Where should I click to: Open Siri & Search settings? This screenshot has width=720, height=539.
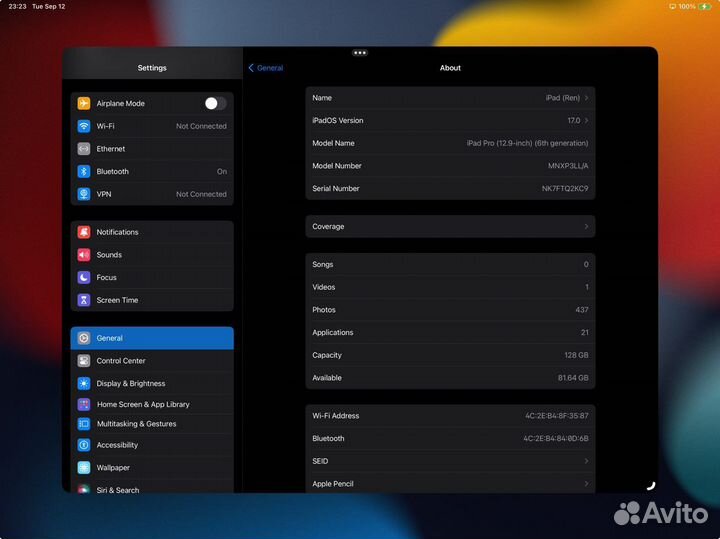152,487
